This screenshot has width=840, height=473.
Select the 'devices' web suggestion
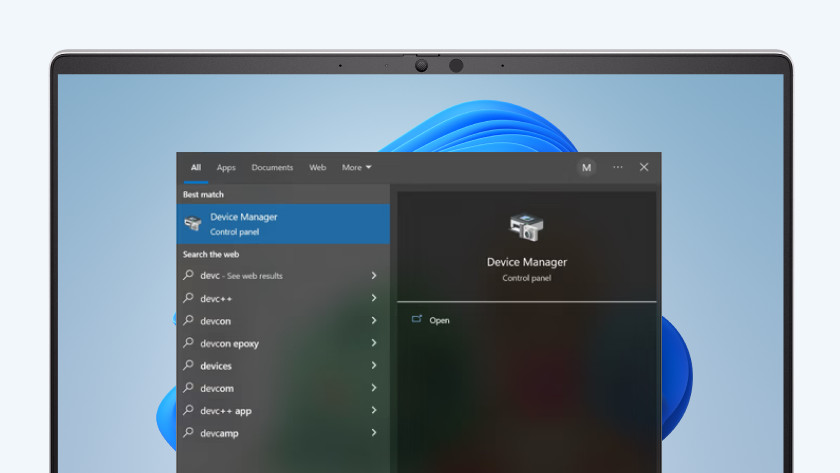click(x=283, y=366)
